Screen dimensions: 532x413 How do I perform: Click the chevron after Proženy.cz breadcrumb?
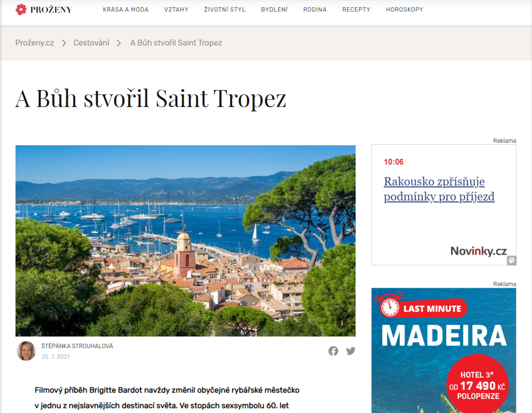(x=64, y=43)
